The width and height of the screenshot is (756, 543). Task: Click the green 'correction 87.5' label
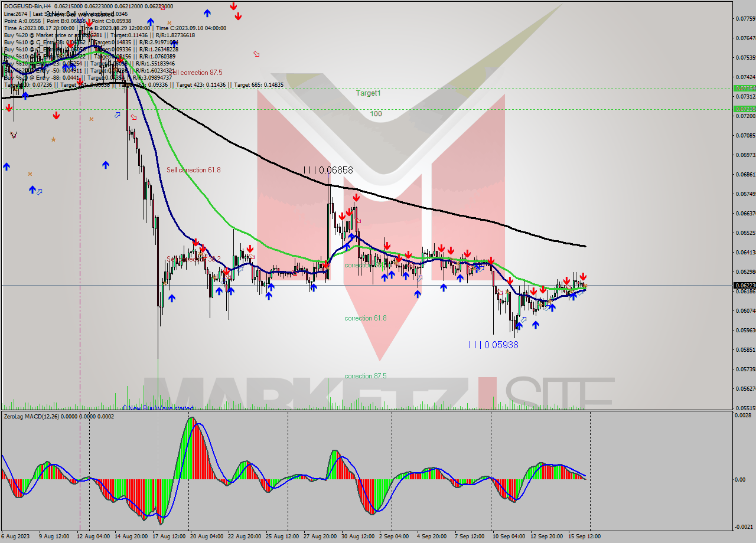click(366, 376)
